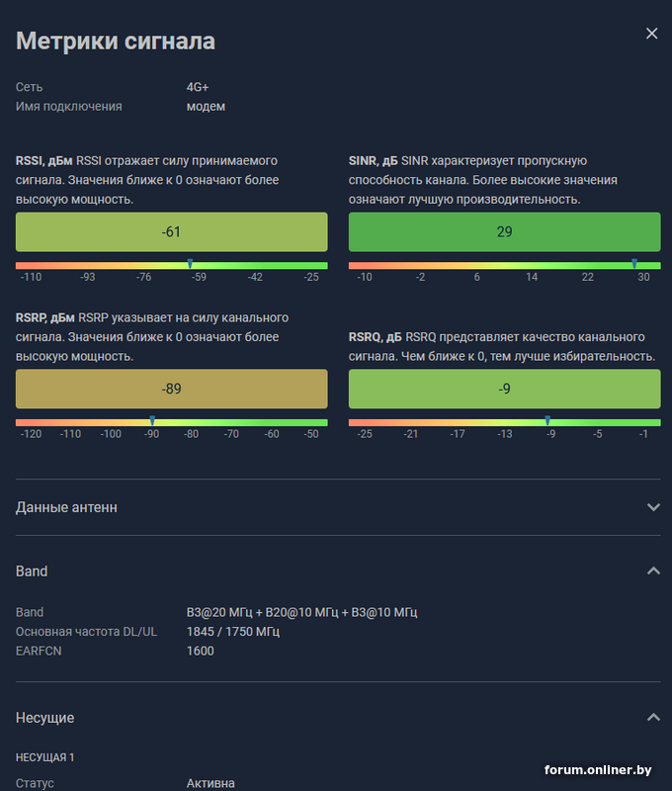
Task: Click the SINR value bar showing 29
Action: pyautogui.click(x=504, y=232)
